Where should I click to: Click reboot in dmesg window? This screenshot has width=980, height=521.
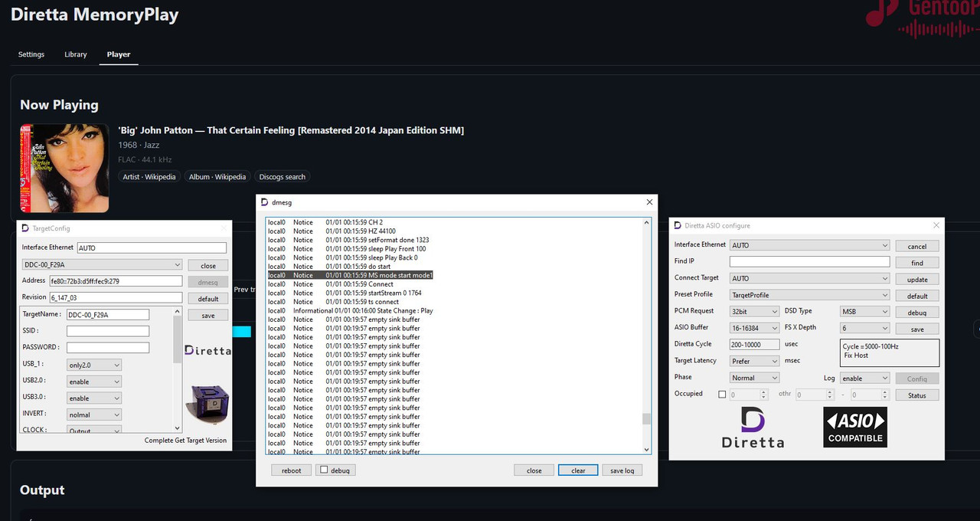pyautogui.click(x=291, y=470)
